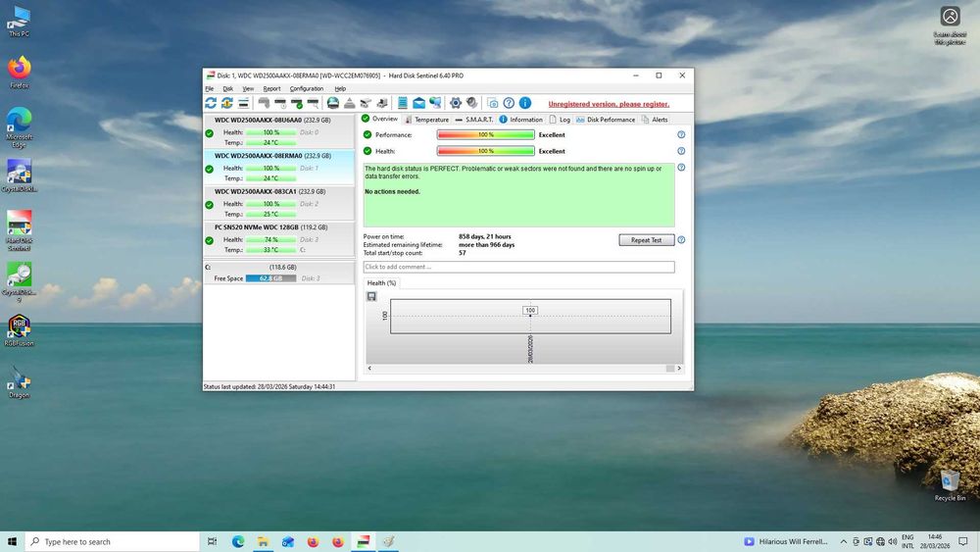Click the '858 days, 21 hours' power on value
The height and width of the screenshot is (552, 980).
[485, 237]
